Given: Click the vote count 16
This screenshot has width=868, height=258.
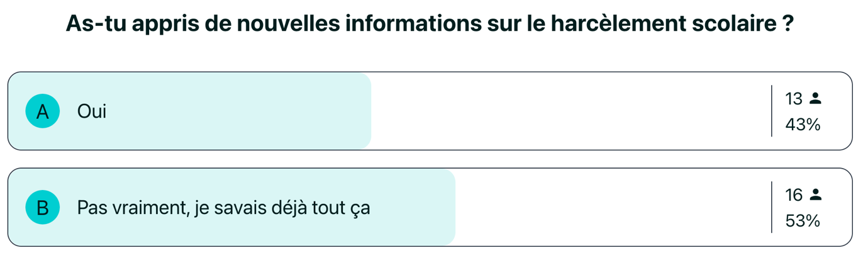Looking at the screenshot, I should pos(794,196).
